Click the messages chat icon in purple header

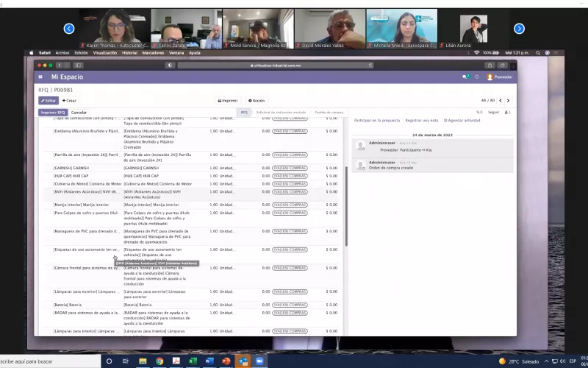(x=465, y=77)
